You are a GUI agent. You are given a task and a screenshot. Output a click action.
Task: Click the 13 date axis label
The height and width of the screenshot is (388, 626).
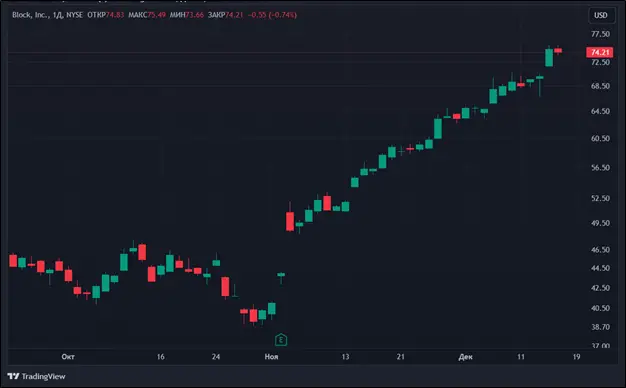(x=345, y=356)
